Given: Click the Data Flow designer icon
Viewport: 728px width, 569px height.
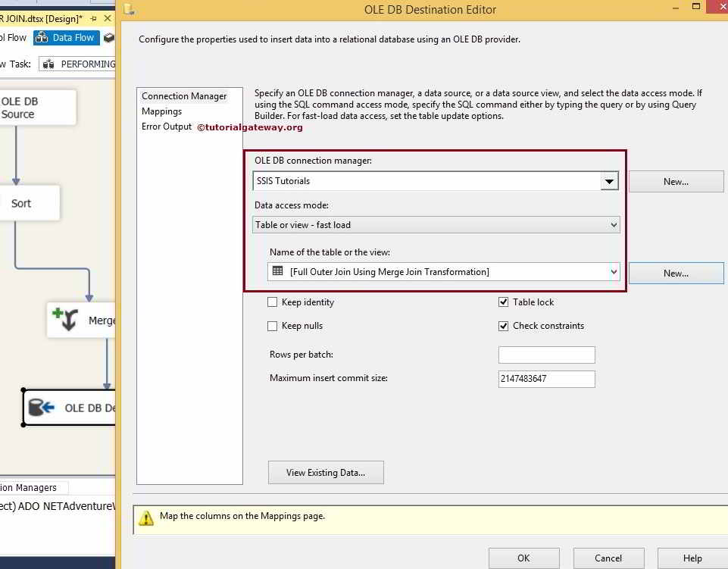Looking at the screenshot, I should tap(42, 36).
